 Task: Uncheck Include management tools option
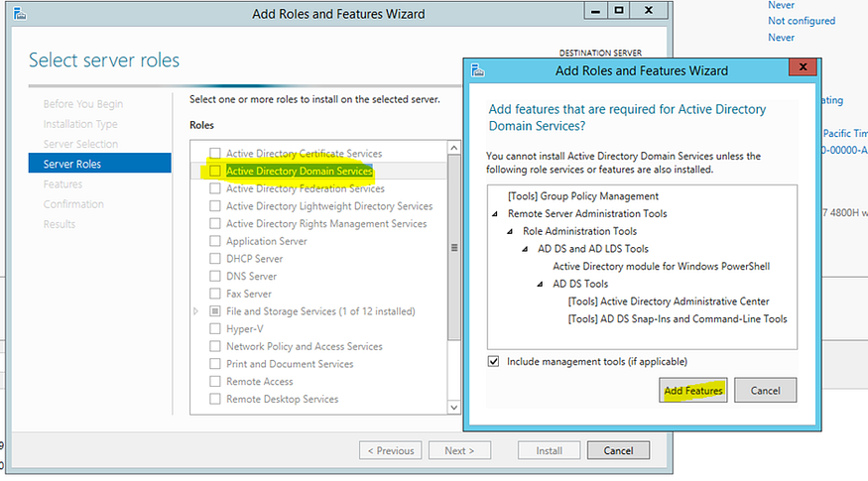pyautogui.click(x=493, y=361)
